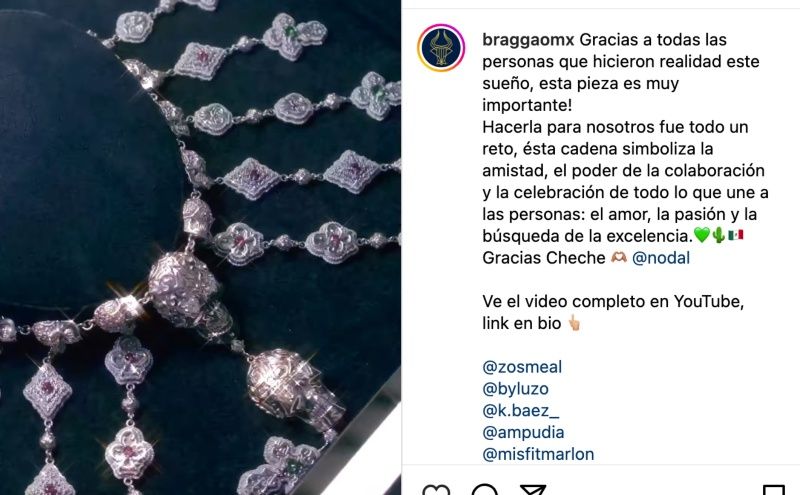Click the Mexico flag emoji
The height and width of the screenshot is (495, 800).
736,235
